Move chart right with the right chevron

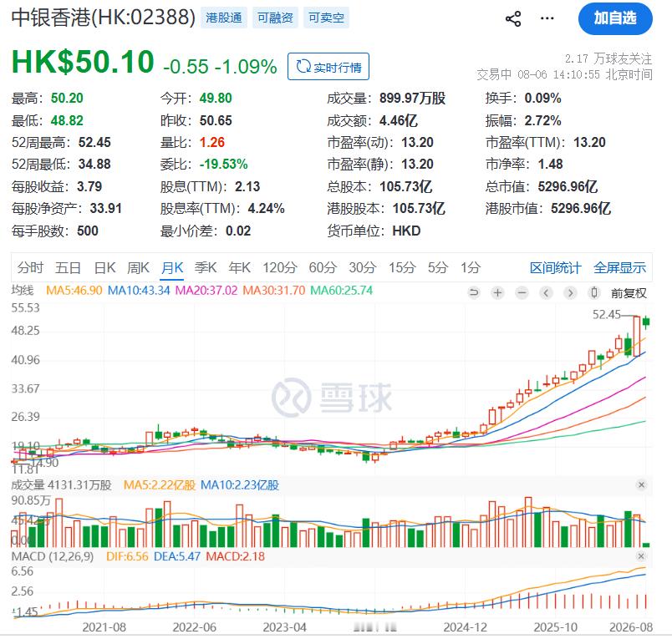coord(570,293)
